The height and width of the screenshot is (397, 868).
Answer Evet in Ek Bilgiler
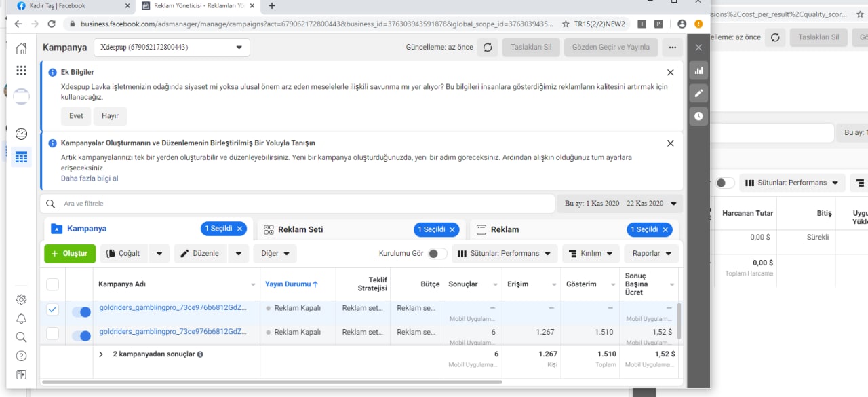(x=76, y=116)
